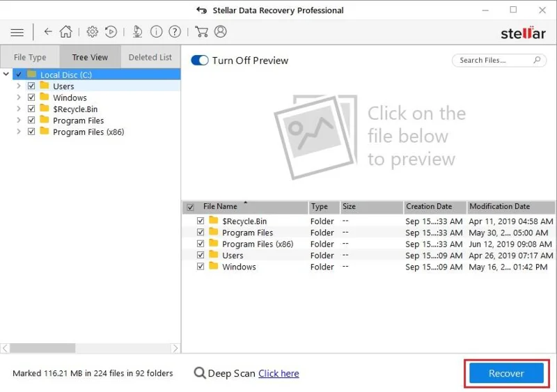Go back with the arrow icon

tap(48, 31)
